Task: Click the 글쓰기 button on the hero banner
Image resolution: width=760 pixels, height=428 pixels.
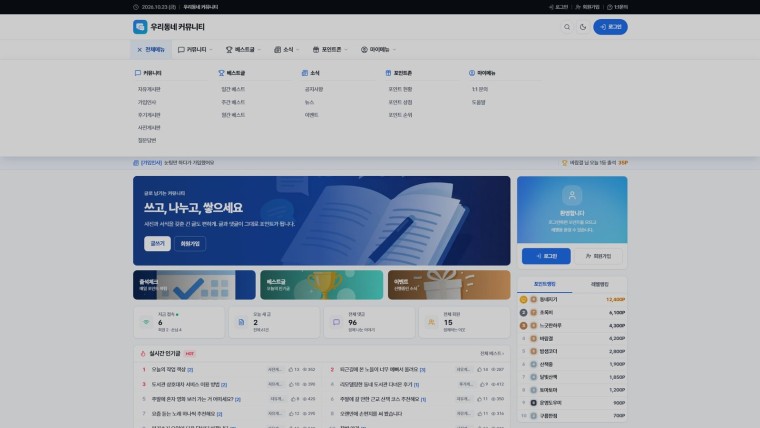Action: click(x=157, y=243)
